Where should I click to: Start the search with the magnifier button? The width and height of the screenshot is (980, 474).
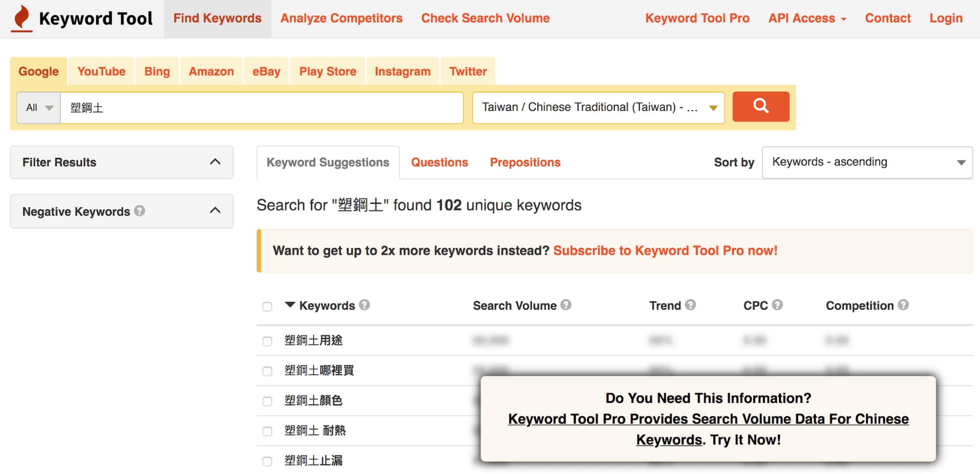[760, 106]
